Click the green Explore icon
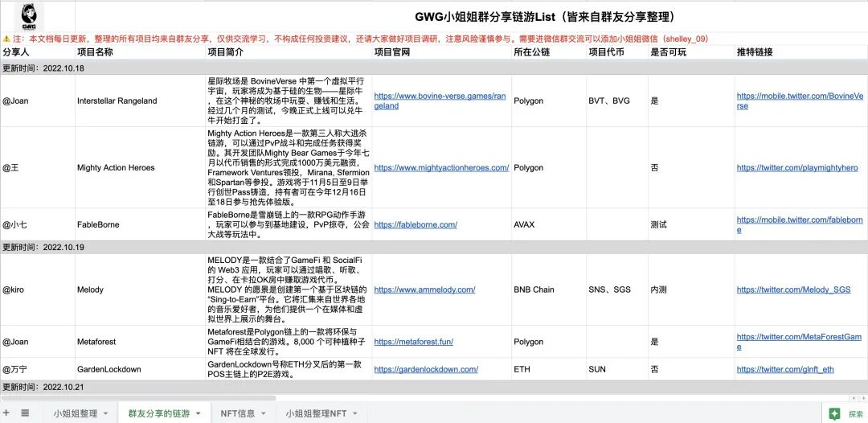 click(835, 413)
